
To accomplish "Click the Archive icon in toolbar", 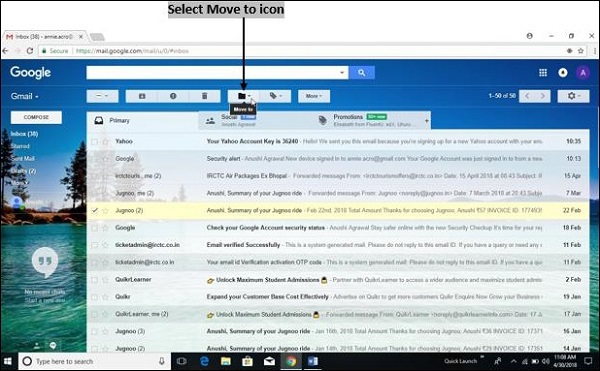I will pyautogui.click(x=142, y=96).
